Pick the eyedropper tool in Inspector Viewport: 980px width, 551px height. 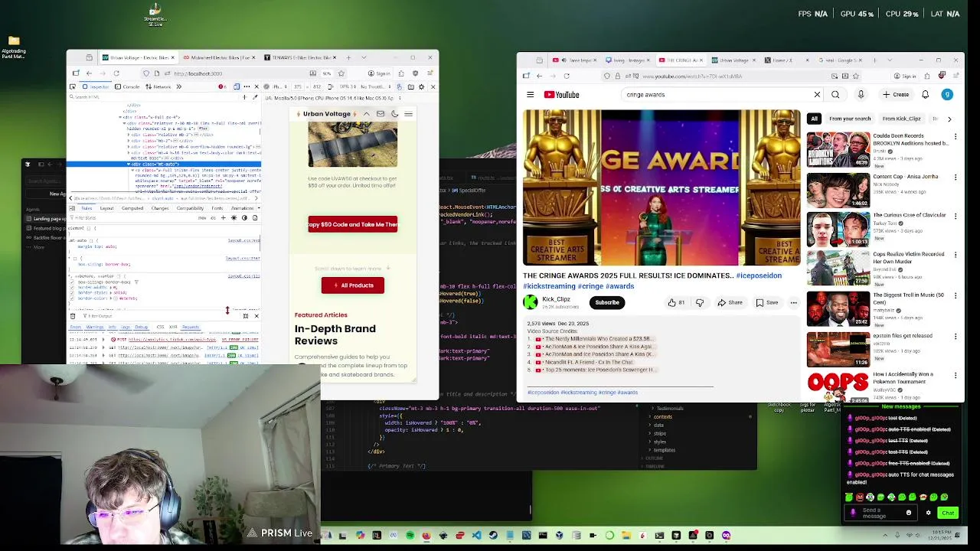[255, 97]
